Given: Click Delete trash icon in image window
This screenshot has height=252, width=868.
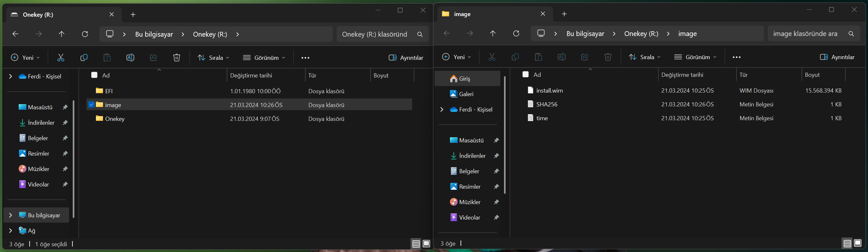Looking at the screenshot, I should click(608, 57).
